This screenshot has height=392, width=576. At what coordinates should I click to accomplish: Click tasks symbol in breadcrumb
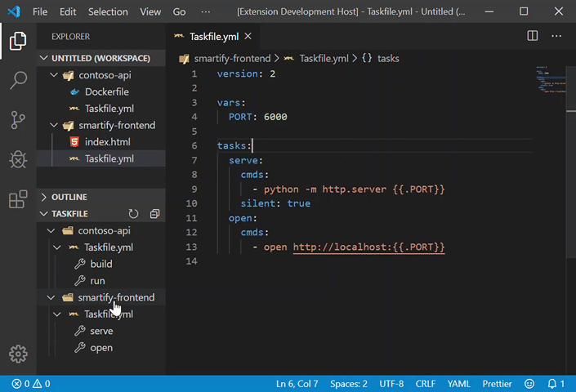point(388,58)
